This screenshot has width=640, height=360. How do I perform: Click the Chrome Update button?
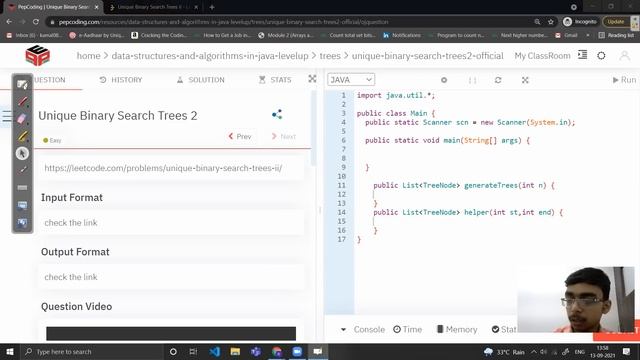616,22
